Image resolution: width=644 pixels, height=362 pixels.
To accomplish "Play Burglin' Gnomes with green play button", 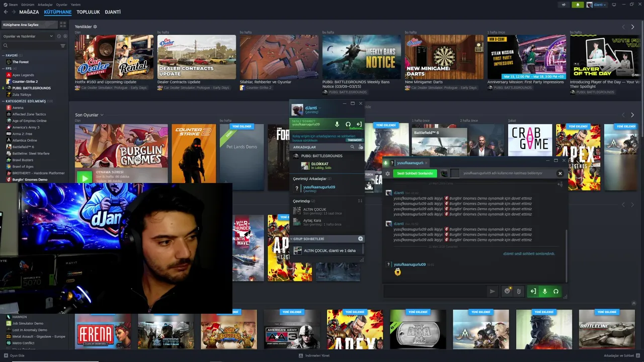I will pyautogui.click(x=85, y=177).
